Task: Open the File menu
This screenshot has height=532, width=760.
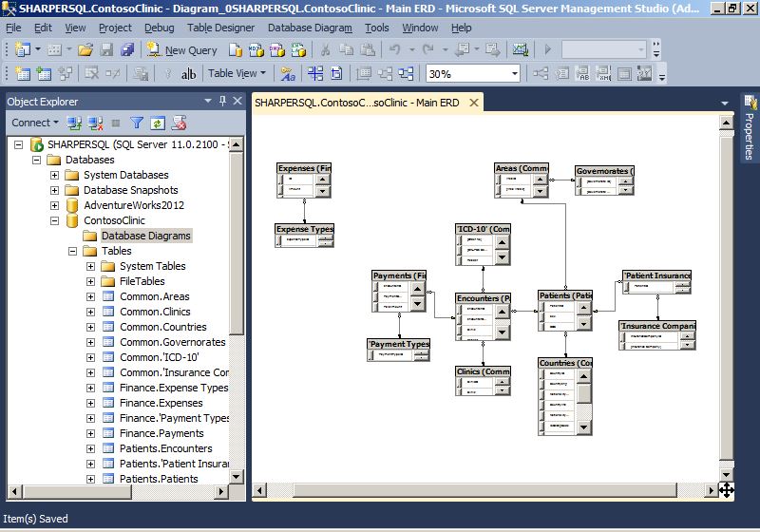Action: click(13, 28)
